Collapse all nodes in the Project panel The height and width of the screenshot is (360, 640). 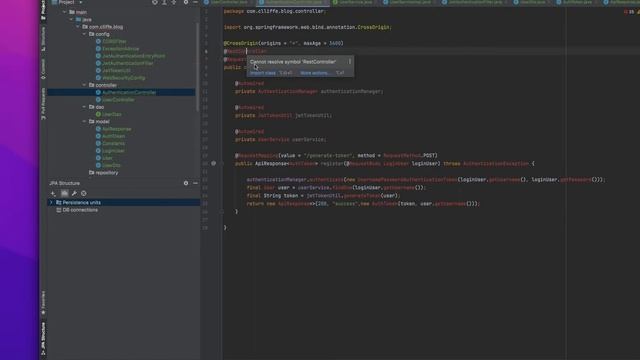174,2
